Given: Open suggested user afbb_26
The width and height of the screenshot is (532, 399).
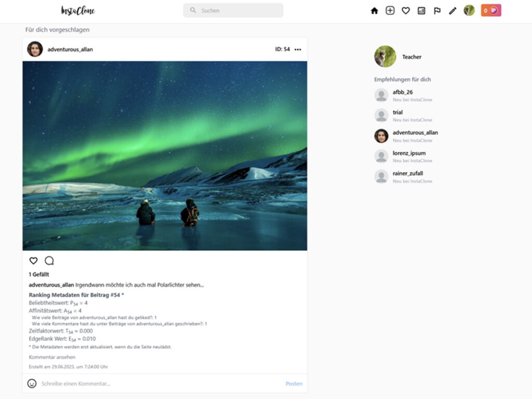Looking at the screenshot, I should (x=403, y=92).
